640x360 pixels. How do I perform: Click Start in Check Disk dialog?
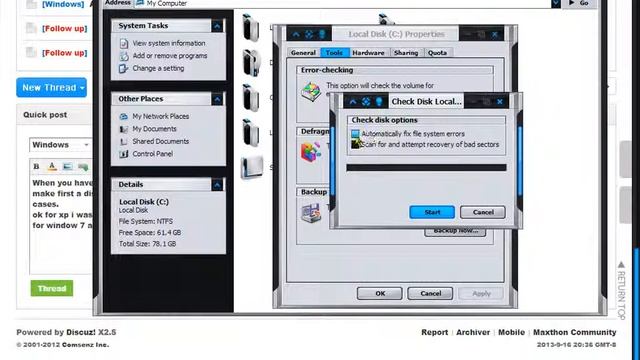coord(432,212)
